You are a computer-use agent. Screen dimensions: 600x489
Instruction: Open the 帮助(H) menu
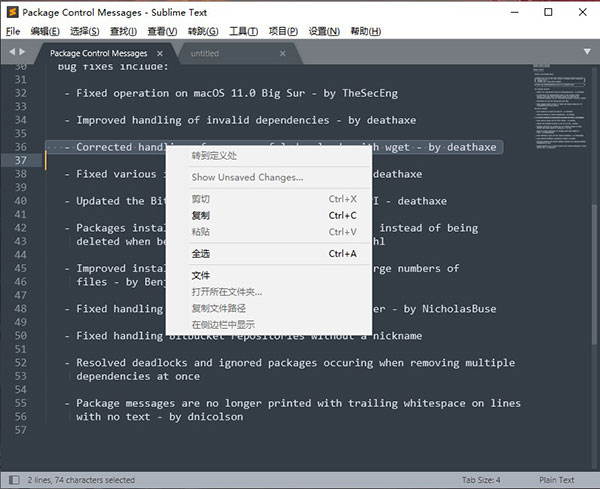365,31
